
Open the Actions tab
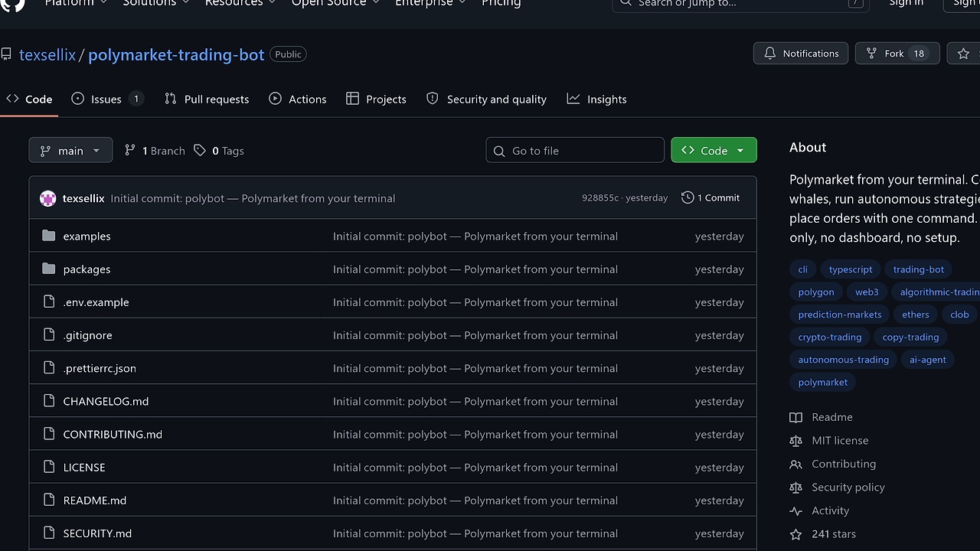coord(298,99)
